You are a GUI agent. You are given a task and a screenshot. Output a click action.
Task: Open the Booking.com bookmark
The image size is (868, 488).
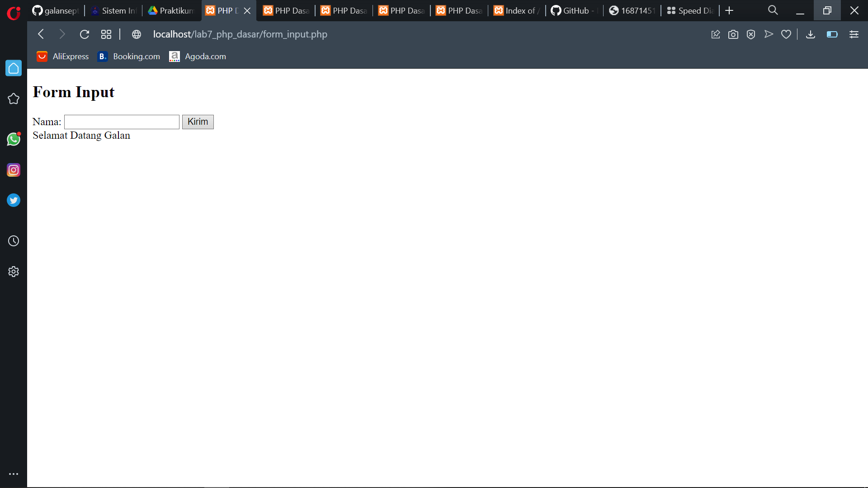point(128,56)
